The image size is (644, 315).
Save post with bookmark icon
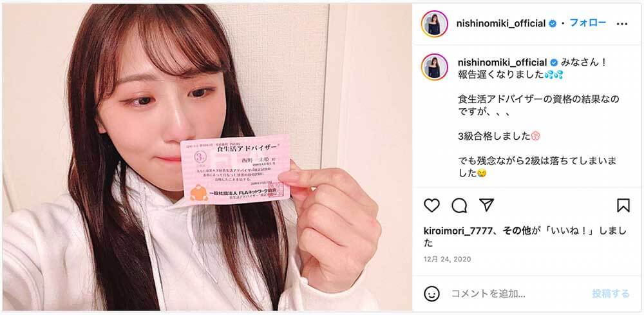(623, 205)
